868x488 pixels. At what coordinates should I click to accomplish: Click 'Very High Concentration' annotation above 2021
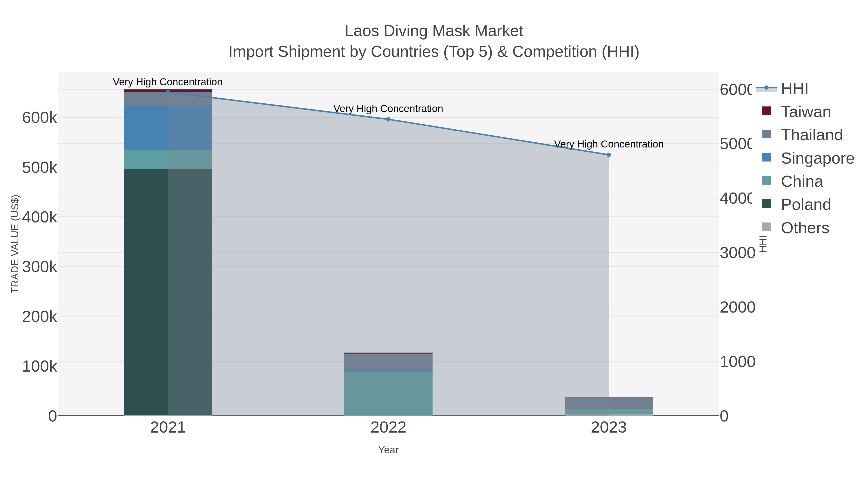tap(168, 82)
